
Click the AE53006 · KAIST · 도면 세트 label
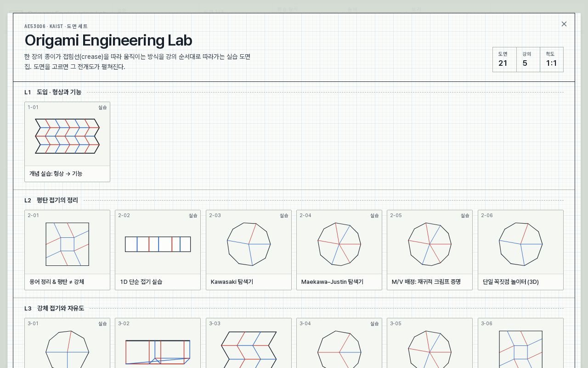(x=56, y=26)
